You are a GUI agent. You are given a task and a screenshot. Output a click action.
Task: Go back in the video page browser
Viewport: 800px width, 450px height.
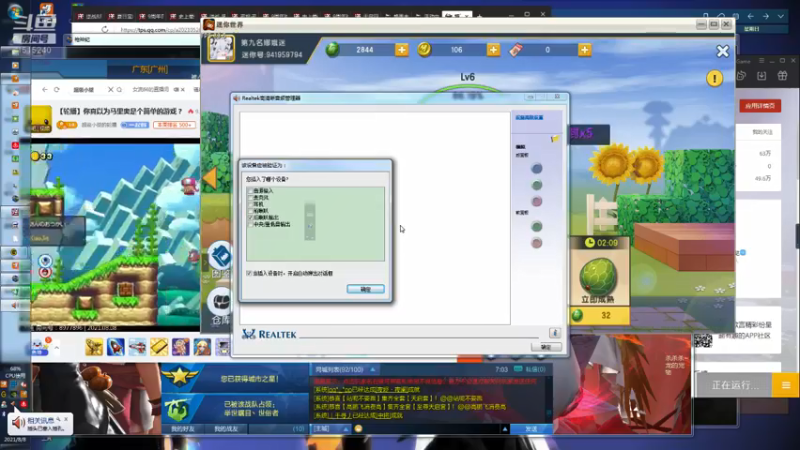pyautogui.click(x=45, y=89)
